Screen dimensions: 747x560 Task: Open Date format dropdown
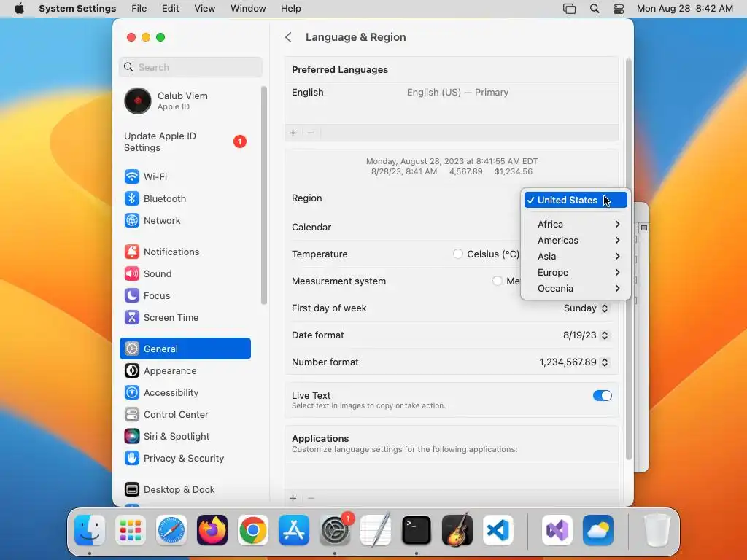[586, 335]
